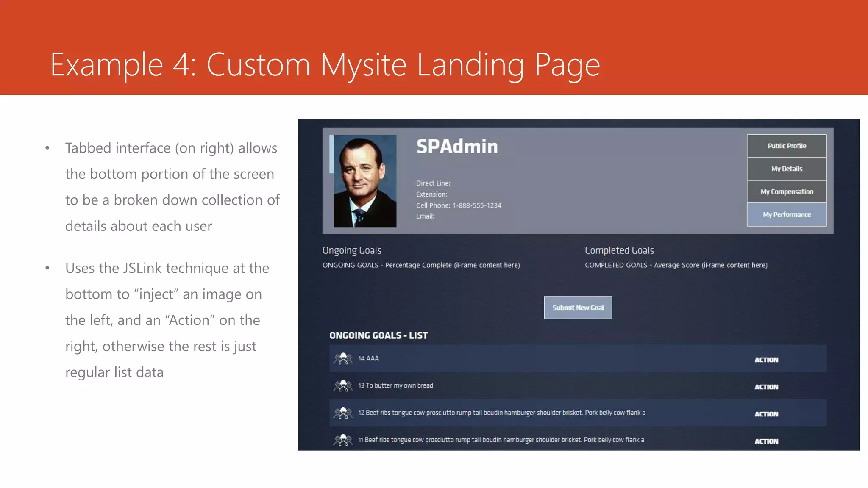This screenshot has height=488, width=868.
Task: Click the icon next to 13 To butter my own bread
Action: point(343,386)
